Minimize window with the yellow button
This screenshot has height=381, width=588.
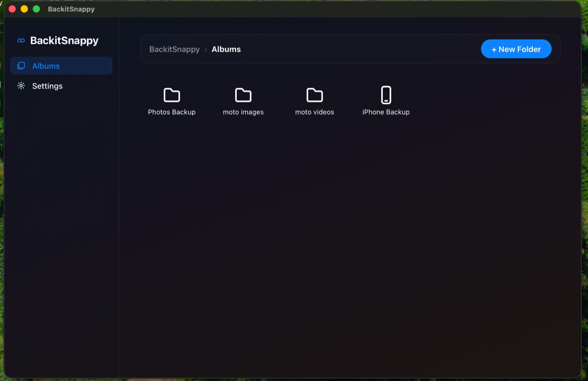pyautogui.click(x=24, y=9)
